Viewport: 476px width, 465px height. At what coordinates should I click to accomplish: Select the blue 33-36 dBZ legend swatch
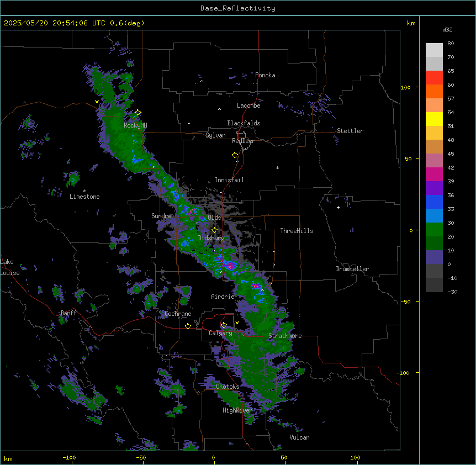point(434,202)
